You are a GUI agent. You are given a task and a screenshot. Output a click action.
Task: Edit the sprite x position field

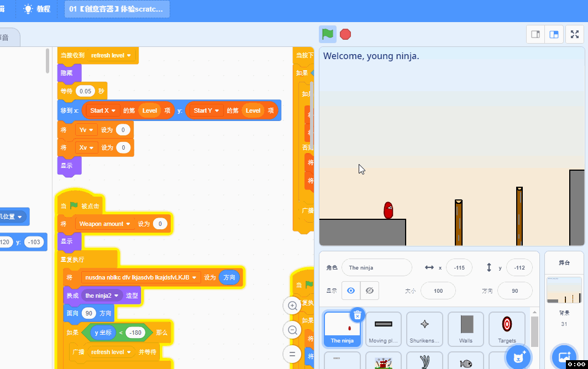point(459,268)
